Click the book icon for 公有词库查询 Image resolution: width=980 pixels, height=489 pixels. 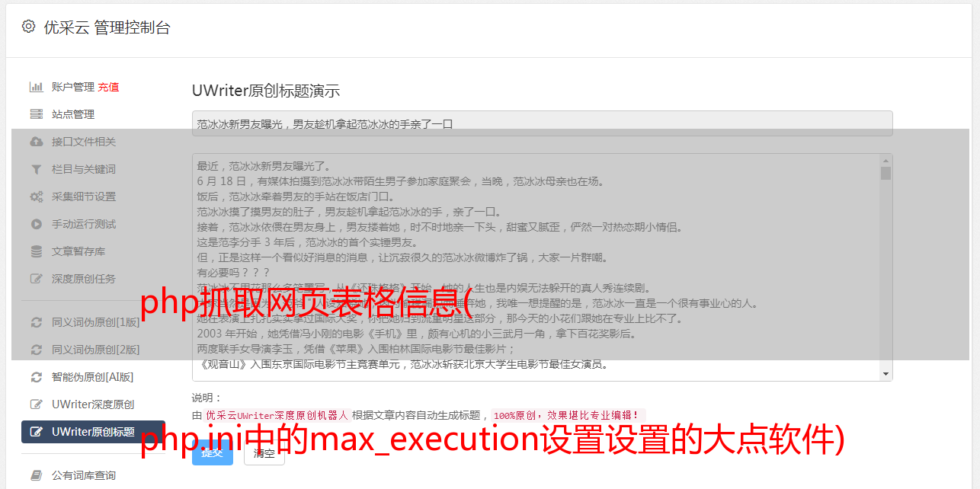tap(36, 475)
